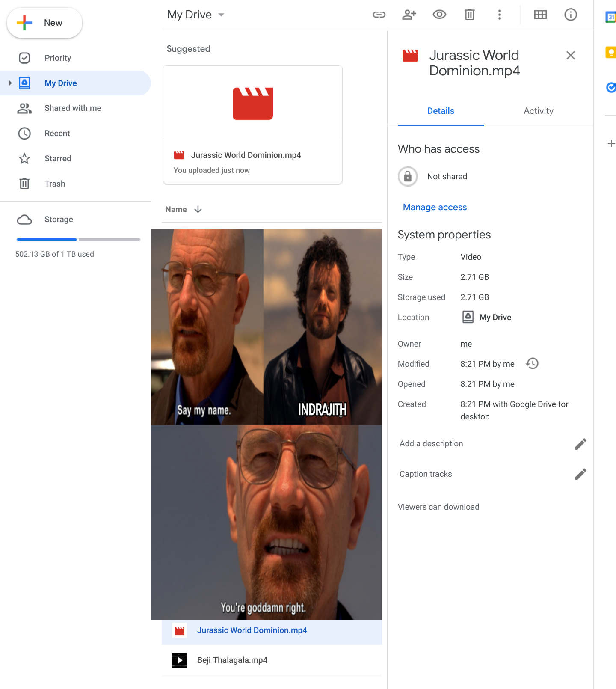Select My Drive in the sidebar
The image size is (616, 689).
tap(60, 83)
